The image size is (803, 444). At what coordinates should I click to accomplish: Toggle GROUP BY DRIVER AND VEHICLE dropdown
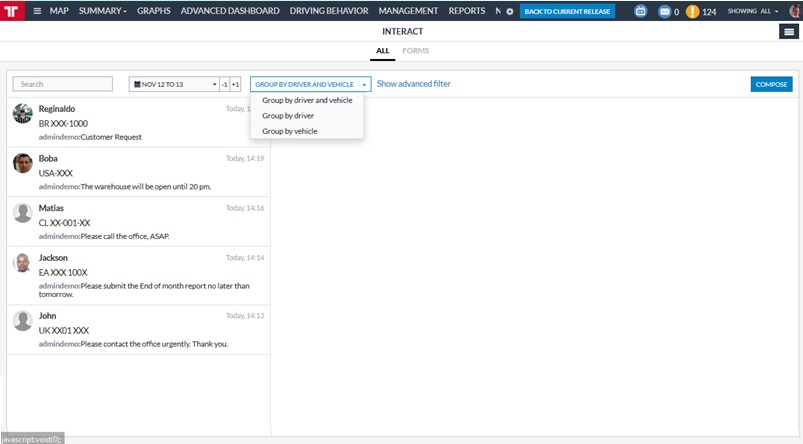pos(310,84)
